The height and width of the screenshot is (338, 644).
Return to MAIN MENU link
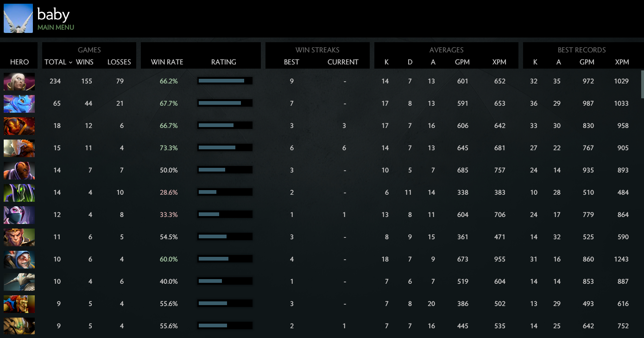pyautogui.click(x=56, y=27)
